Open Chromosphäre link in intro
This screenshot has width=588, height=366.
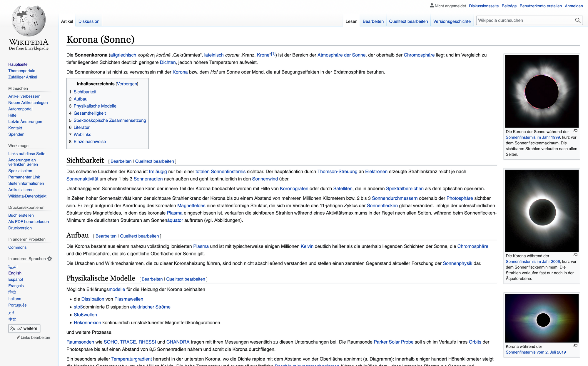click(419, 55)
